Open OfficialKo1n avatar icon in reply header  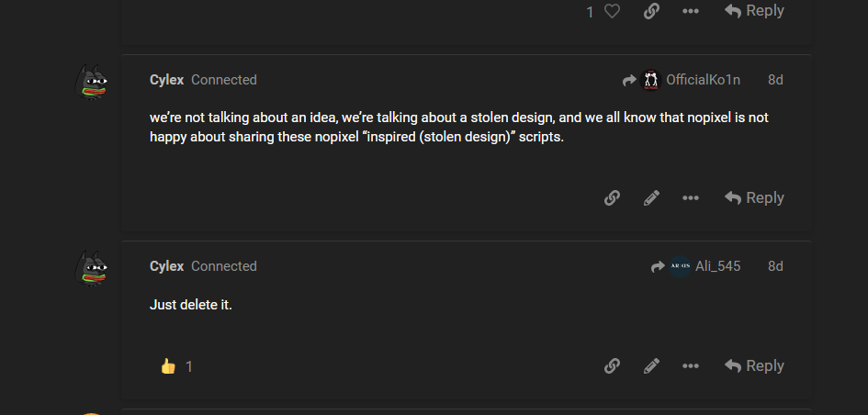pos(650,80)
